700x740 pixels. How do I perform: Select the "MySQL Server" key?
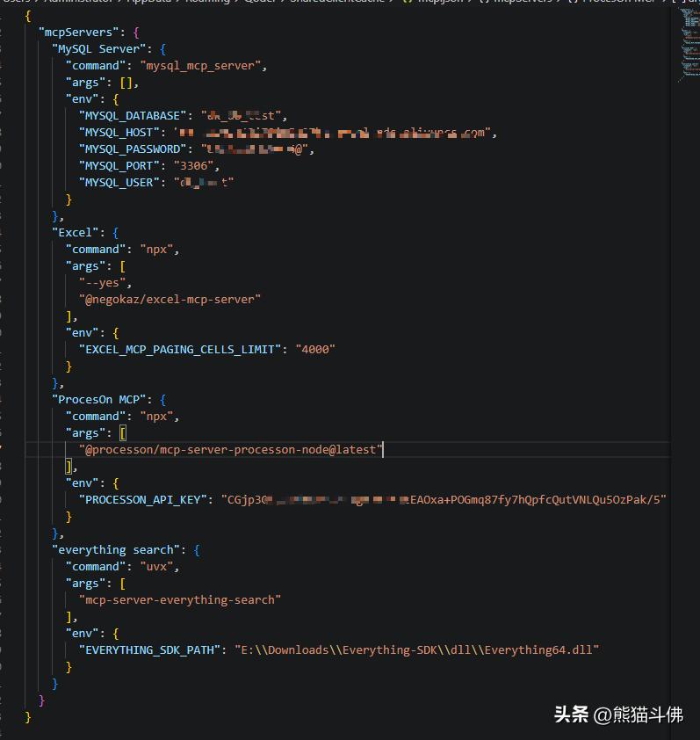tap(99, 48)
